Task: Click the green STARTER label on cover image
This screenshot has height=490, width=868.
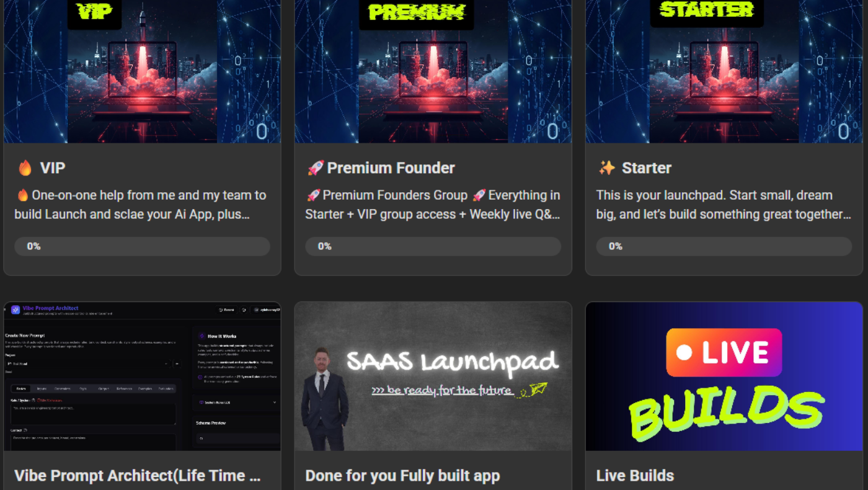Action: tap(706, 10)
